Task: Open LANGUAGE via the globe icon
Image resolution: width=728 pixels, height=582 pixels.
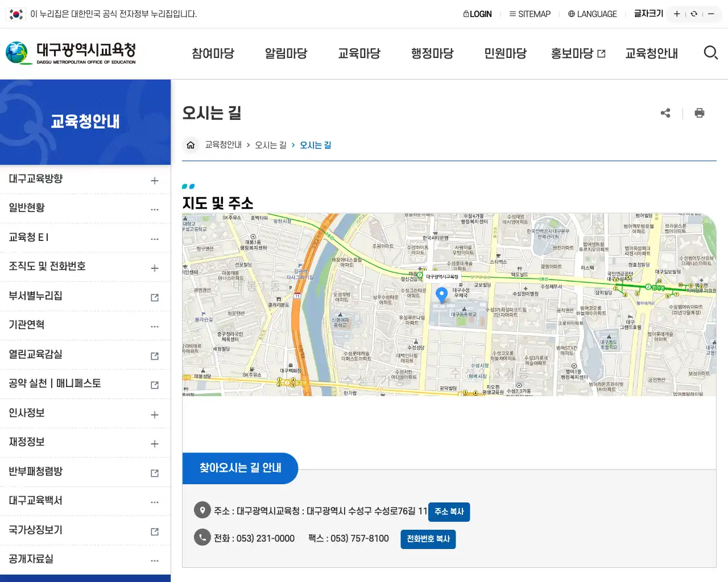Action: pyautogui.click(x=570, y=14)
